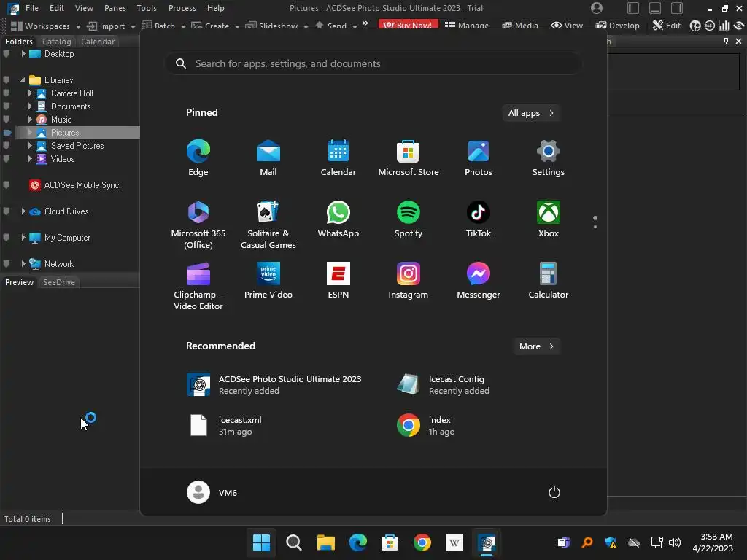This screenshot has width=747, height=560.
Task: Expand the Desktop folder in tree
Action: pyautogui.click(x=23, y=54)
